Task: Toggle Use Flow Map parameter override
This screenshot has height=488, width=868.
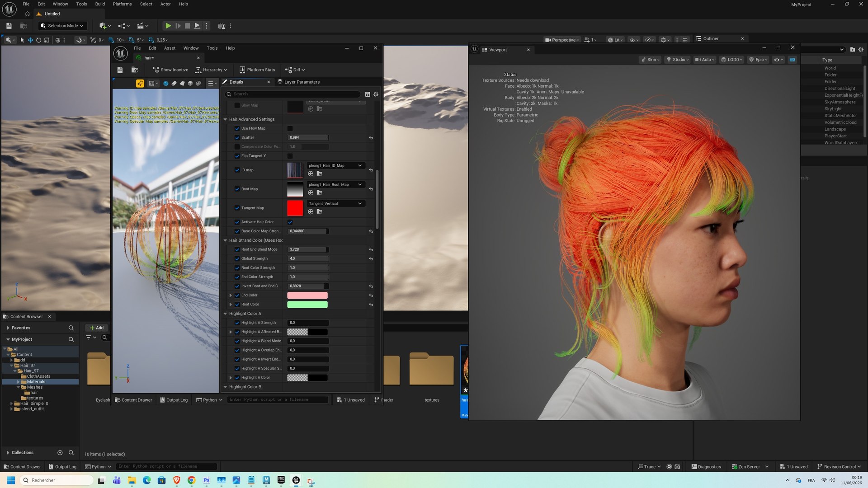Action: tap(237, 128)
